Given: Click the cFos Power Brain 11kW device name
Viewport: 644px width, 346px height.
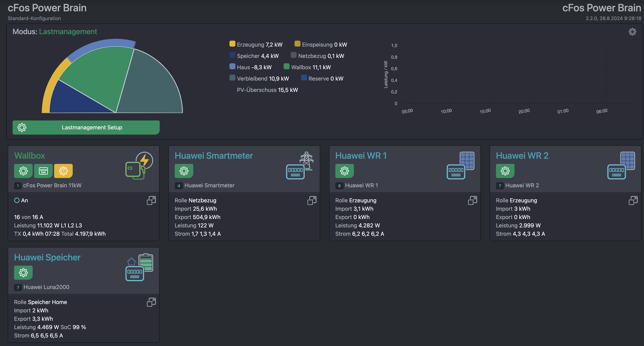Looking at the screenshot, I should [52, 185].
